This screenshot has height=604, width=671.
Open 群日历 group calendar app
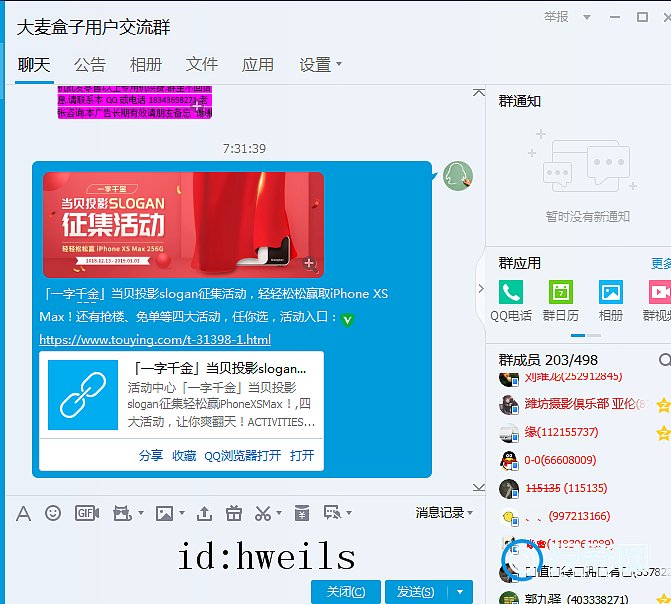tap(561, 301)
